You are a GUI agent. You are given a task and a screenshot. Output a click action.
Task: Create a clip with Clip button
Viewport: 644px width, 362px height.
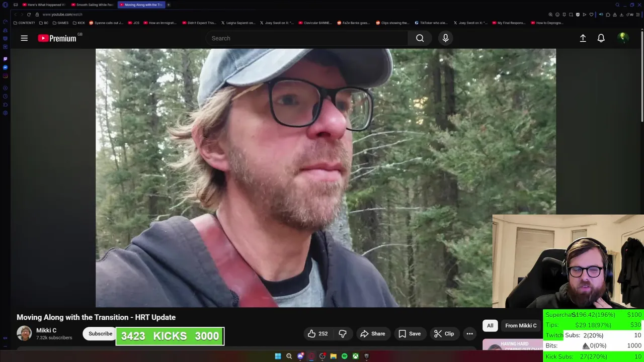pyautogui.click(x=444, y=334)
